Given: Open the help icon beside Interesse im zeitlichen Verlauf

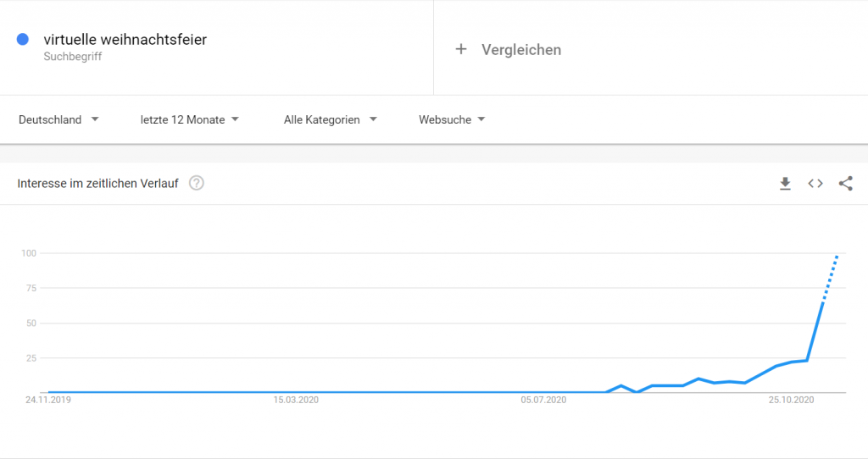Looking at the screenshot, I should 197,183.
